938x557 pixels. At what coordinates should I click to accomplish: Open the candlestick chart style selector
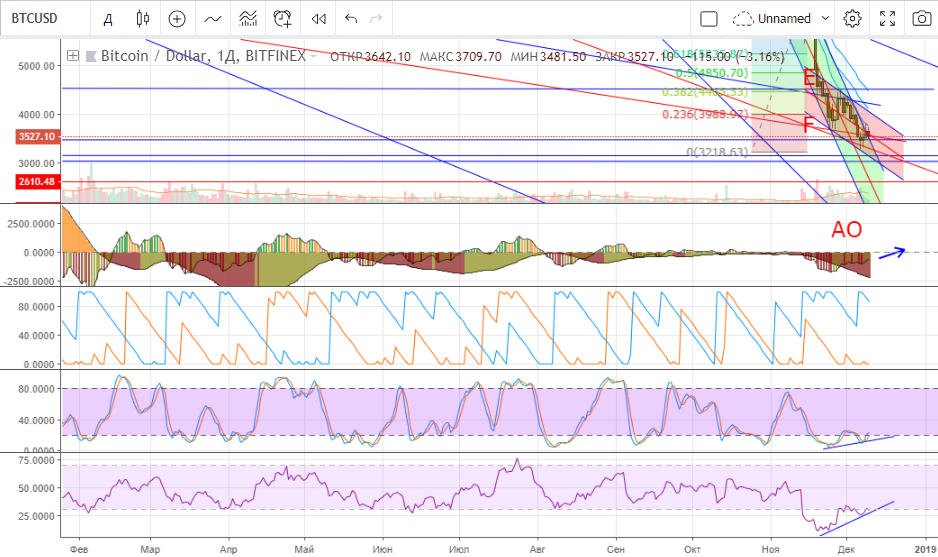click(143, 18)
